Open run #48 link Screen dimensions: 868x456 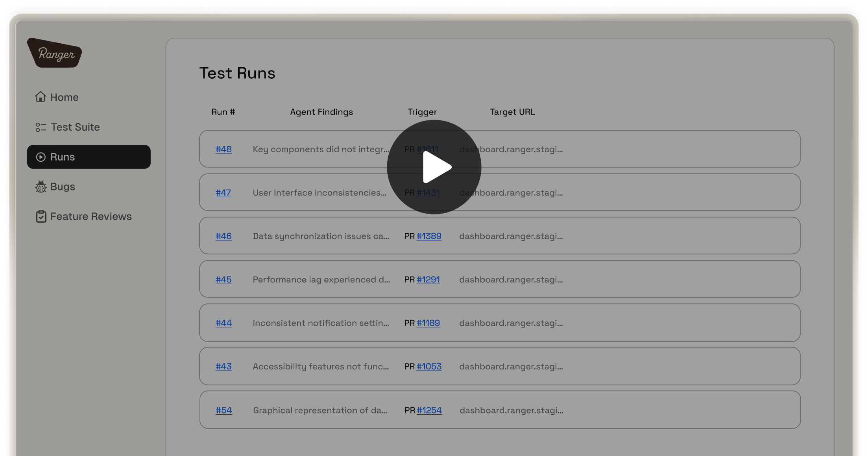coord(223,149)
